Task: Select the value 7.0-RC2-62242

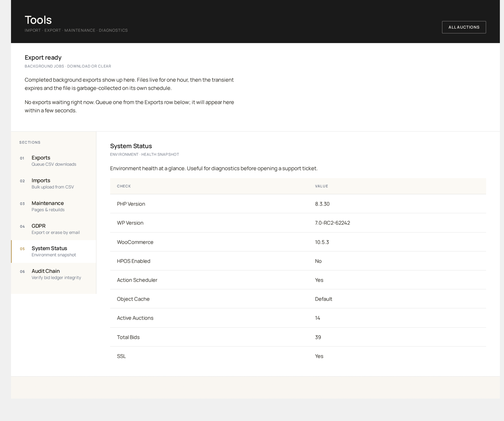Action: 333,223
